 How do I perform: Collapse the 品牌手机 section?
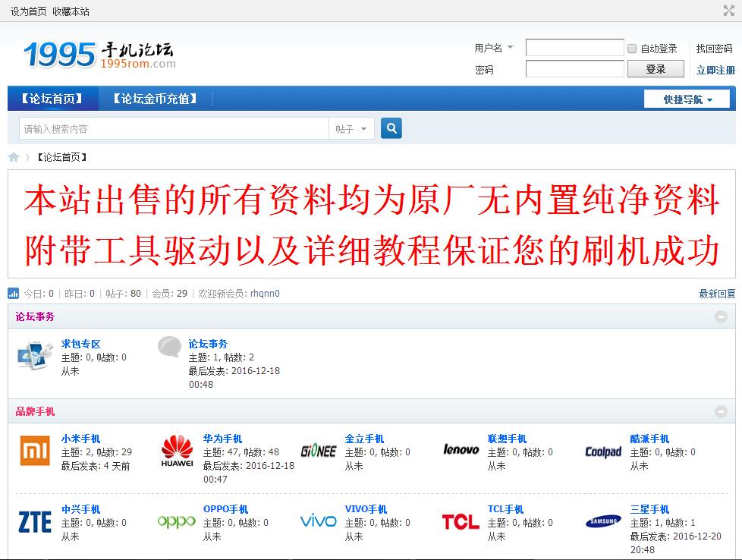point(722,411)
